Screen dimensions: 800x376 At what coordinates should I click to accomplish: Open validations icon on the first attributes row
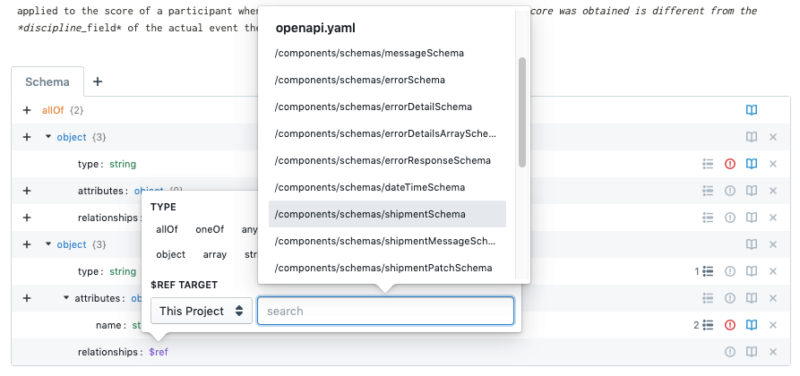click(707, 191)
